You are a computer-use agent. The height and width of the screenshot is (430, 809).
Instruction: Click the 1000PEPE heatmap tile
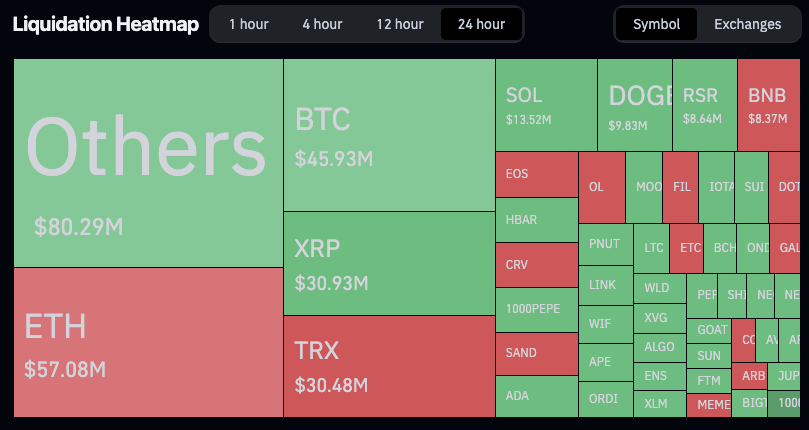(x=536, y=309)
